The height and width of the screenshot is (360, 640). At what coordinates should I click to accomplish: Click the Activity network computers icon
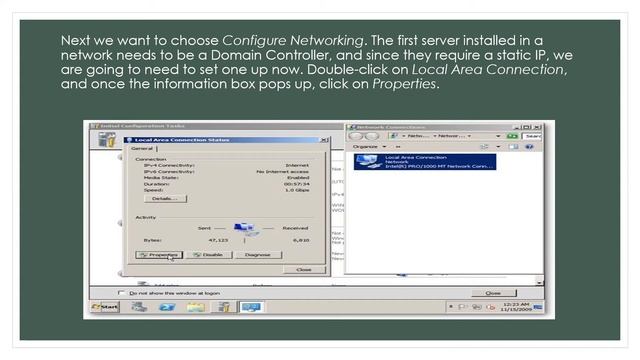246,229
